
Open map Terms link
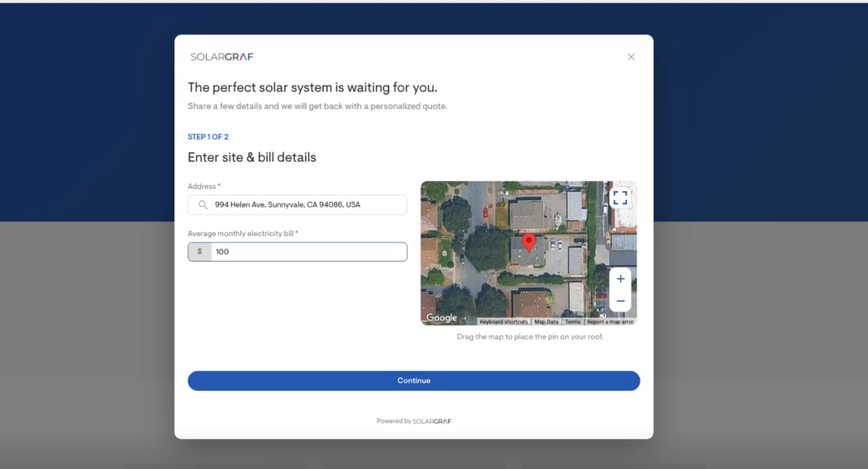[x=572, y=322]
